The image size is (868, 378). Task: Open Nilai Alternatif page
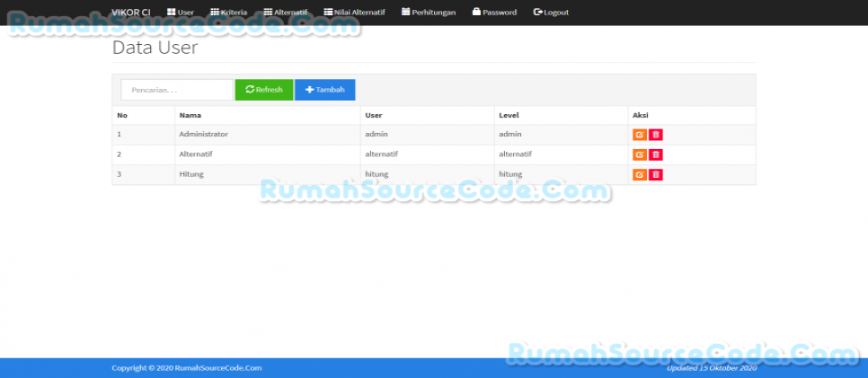(354, 13)
